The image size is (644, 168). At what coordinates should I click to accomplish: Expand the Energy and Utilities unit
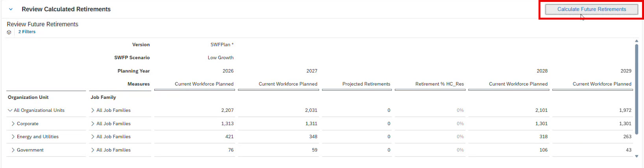[13, 137]
